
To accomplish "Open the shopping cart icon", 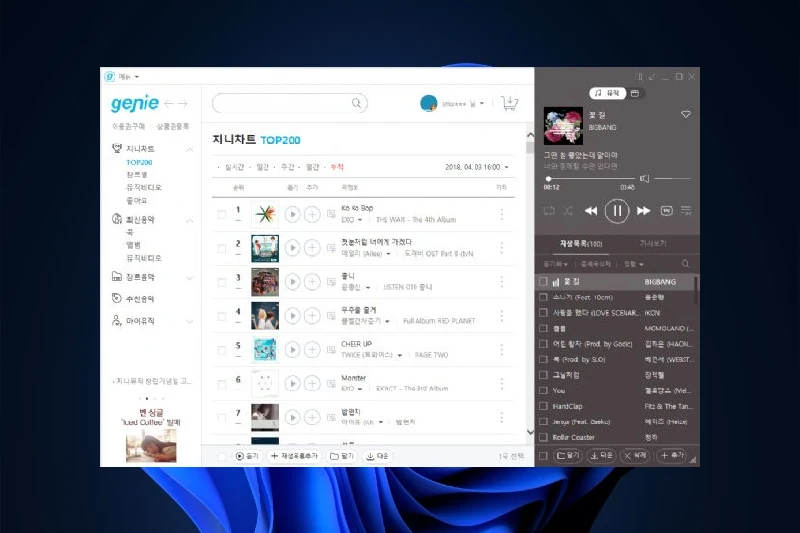I will pyautogui.click(x=509, y=103).
